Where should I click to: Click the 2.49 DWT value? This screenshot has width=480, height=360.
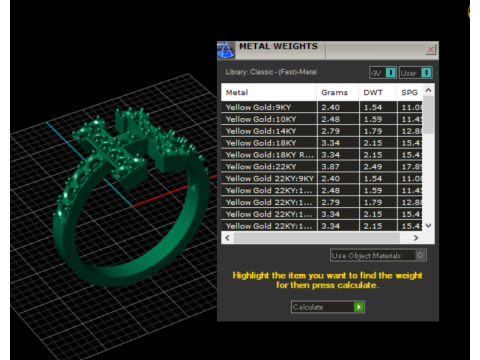[373, 167]
